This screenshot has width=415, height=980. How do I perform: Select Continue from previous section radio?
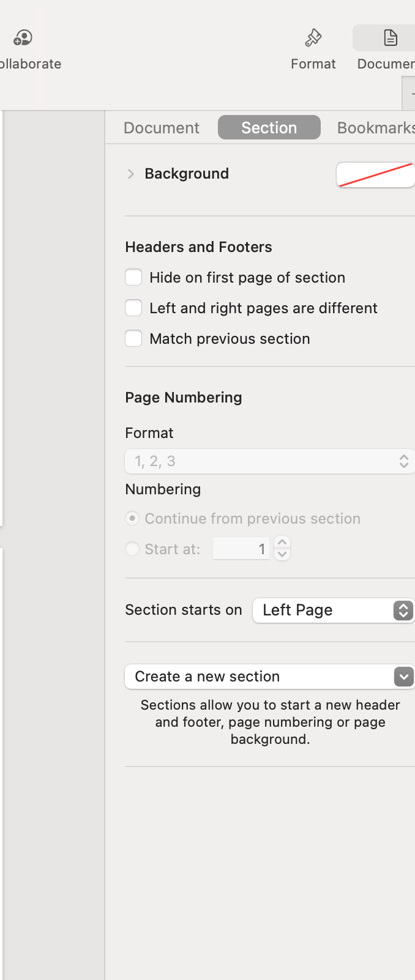[x=132, y=518]
